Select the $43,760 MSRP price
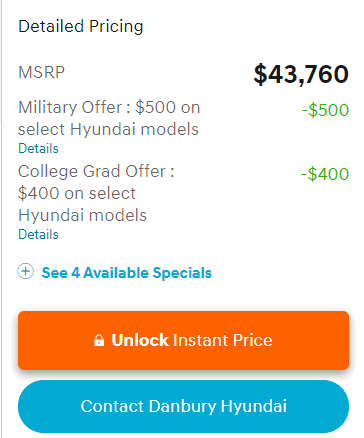The image size is (364, 438). coord(301,74)
